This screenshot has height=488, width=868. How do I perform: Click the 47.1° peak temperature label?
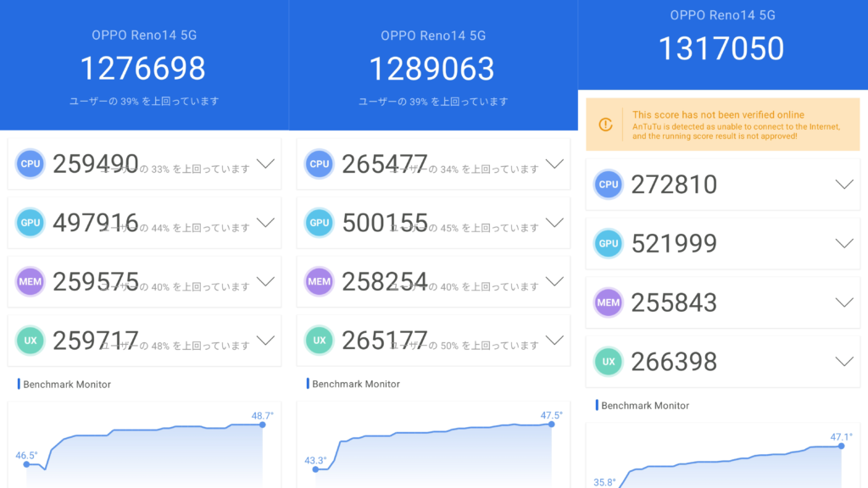click(x=841, y=437)
